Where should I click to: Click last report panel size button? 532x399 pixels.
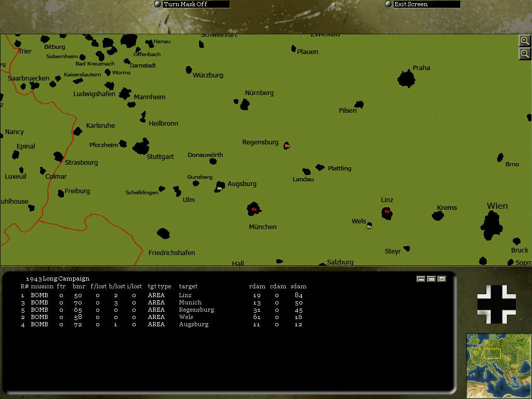point(442,279)
